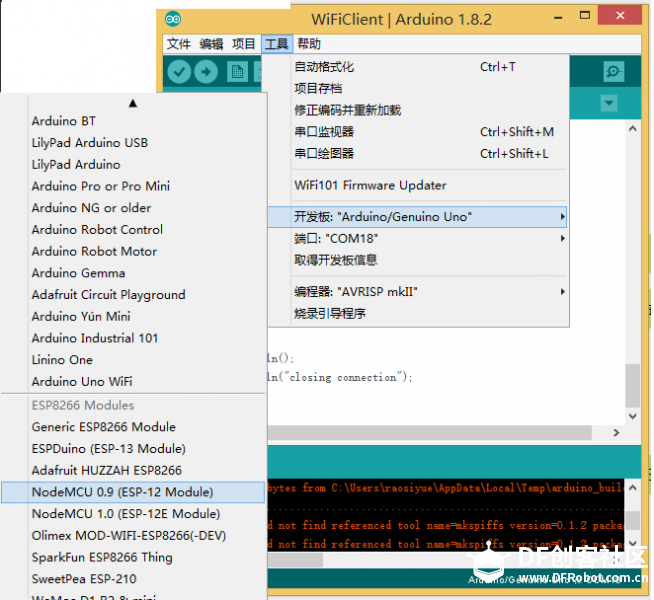This screenshot has width=654, height=600.
Task: Click editor vertical scrollbar down arrow
Action: point(633,416)
